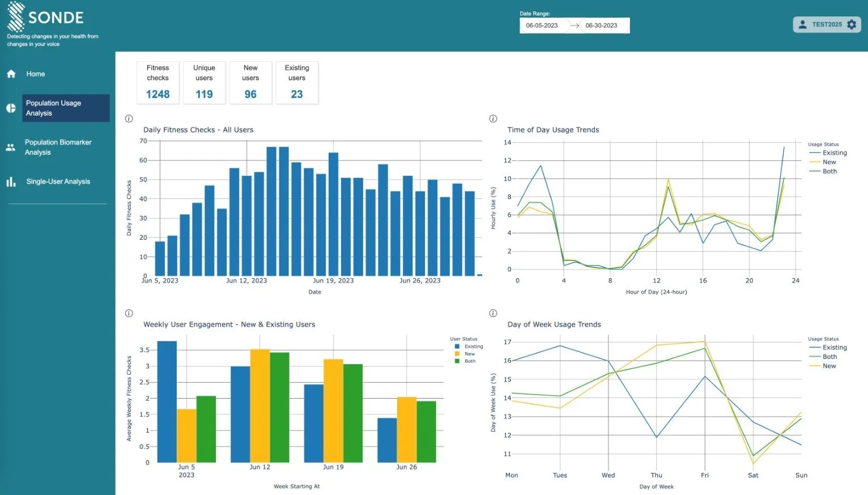Click the Sonde logo
868x495 pixels.
[x=45, y=17]
